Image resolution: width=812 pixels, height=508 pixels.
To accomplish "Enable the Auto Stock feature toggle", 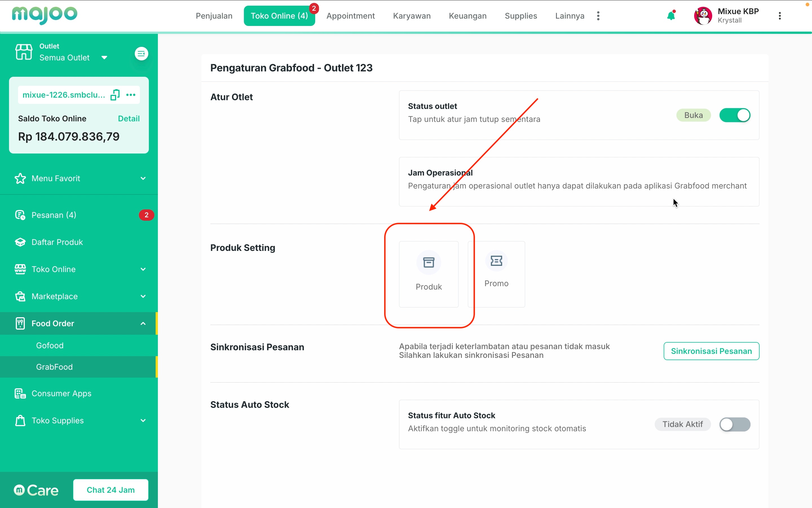I will [735, 424].
